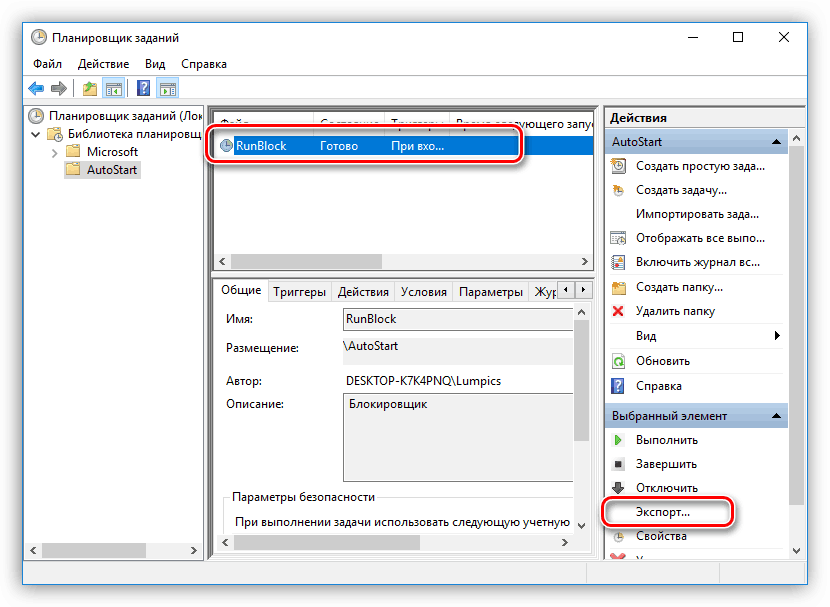Collapse the Выбранный элемент section

point(777,415)
